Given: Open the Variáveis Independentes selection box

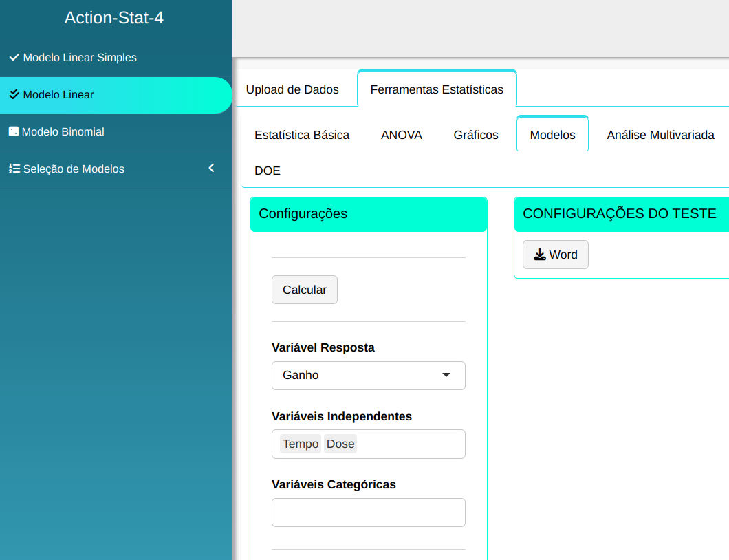Looking at the screenshot, I should [410, 444].
